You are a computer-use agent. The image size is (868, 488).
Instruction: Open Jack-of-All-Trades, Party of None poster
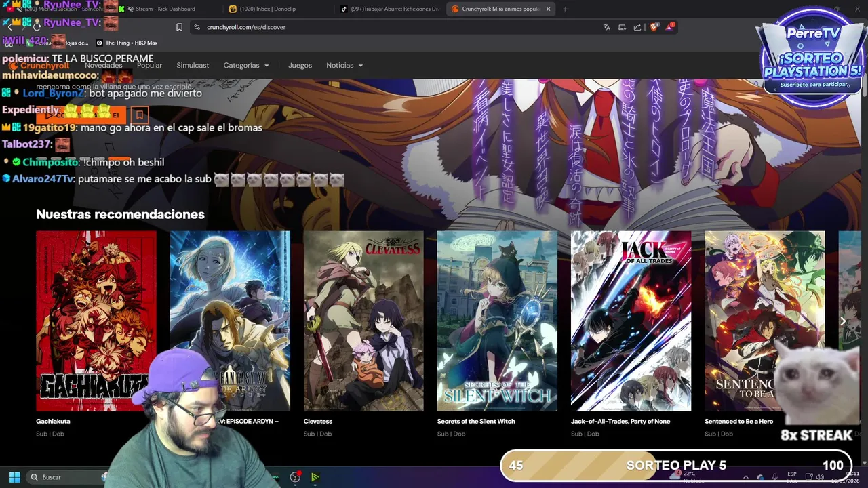click(x=631, y=321)
